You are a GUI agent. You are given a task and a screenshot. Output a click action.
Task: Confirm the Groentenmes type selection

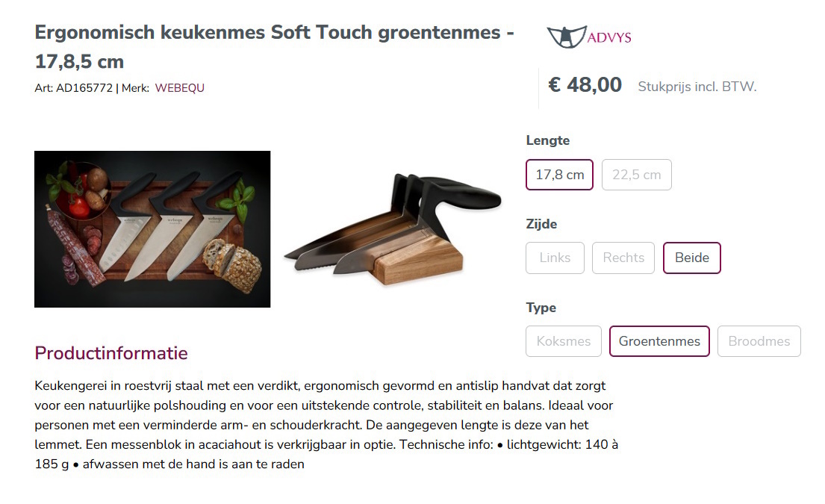(659, 341)
